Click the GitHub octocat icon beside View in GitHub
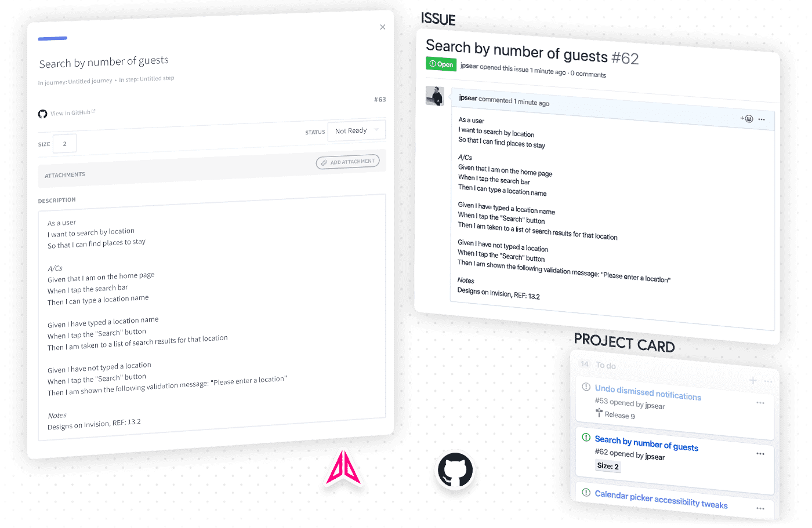 click(x=42, y=114)
